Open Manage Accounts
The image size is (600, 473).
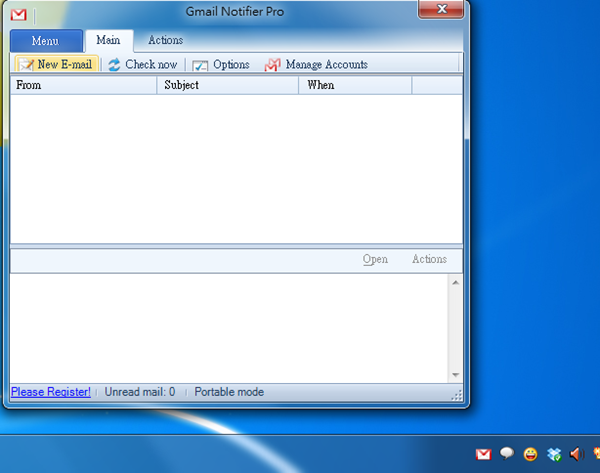[316, 65]
